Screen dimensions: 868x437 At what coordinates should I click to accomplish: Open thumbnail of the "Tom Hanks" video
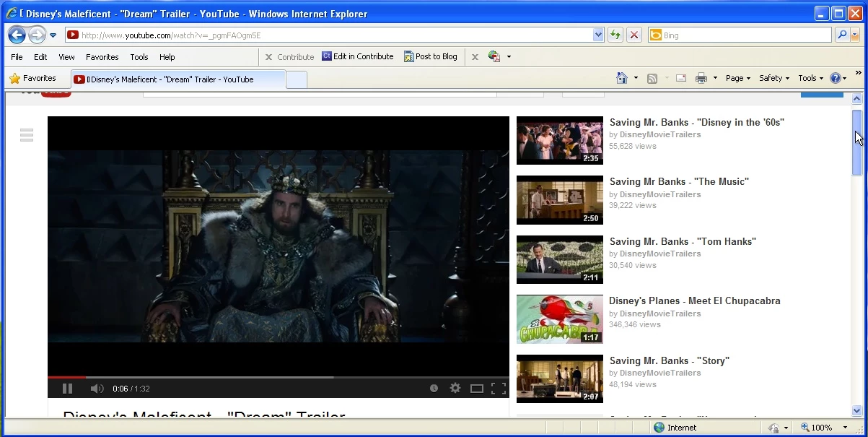560,260
